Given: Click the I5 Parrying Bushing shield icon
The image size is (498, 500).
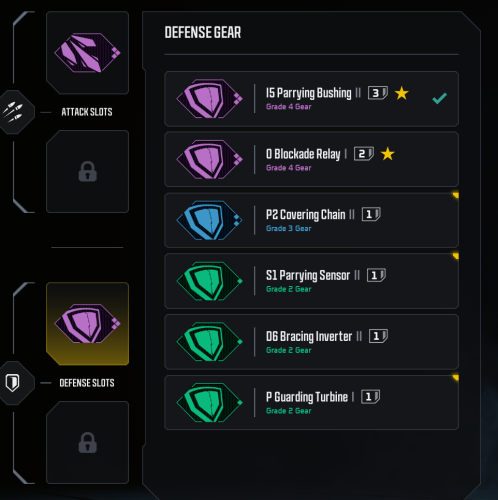Looking at the screenshot, I should (x=209, y=99).
